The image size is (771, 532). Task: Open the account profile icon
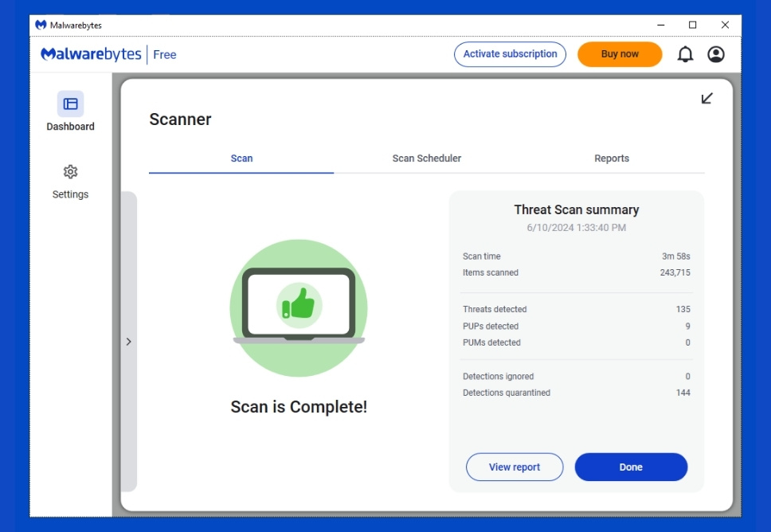[716, 54]
